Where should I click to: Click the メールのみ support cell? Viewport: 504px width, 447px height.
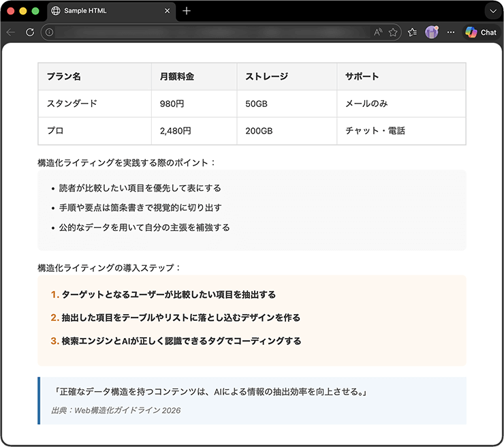pyautogui.click(x=401, y=104)
